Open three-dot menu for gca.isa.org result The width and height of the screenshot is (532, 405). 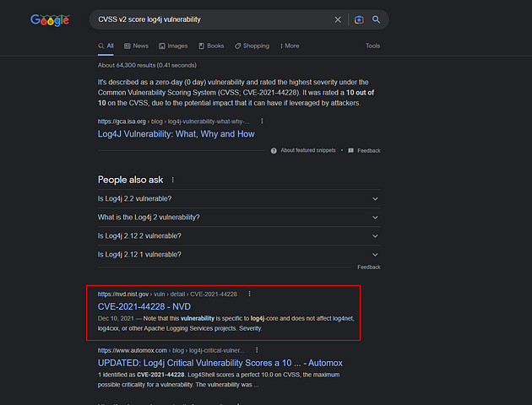262,121
